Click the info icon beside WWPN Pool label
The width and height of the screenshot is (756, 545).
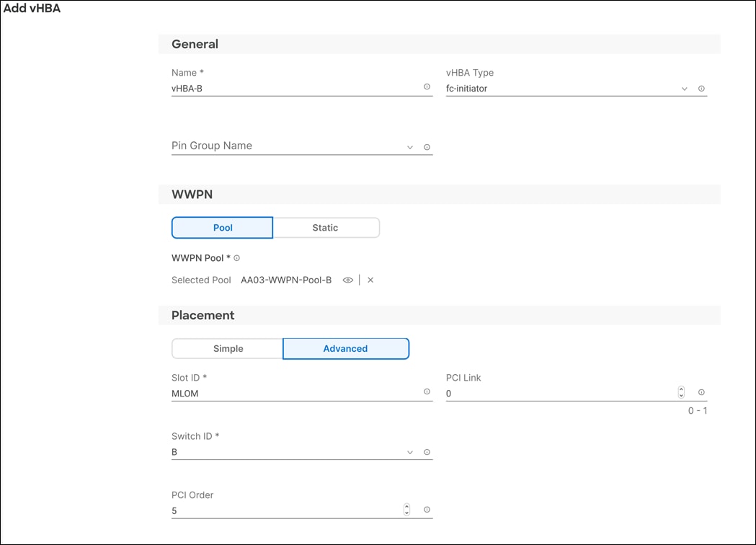point(236,257)
